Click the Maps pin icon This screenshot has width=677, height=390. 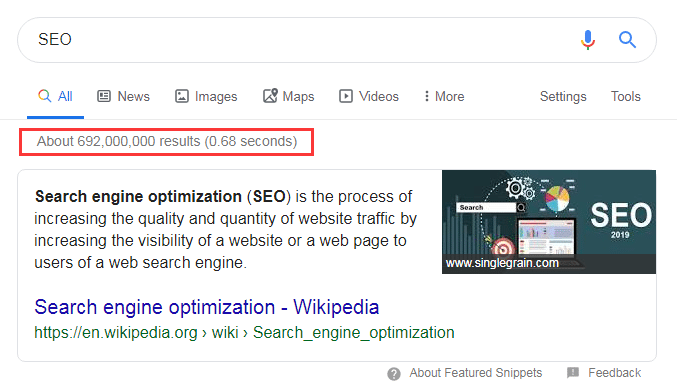(x=270, y=95)
